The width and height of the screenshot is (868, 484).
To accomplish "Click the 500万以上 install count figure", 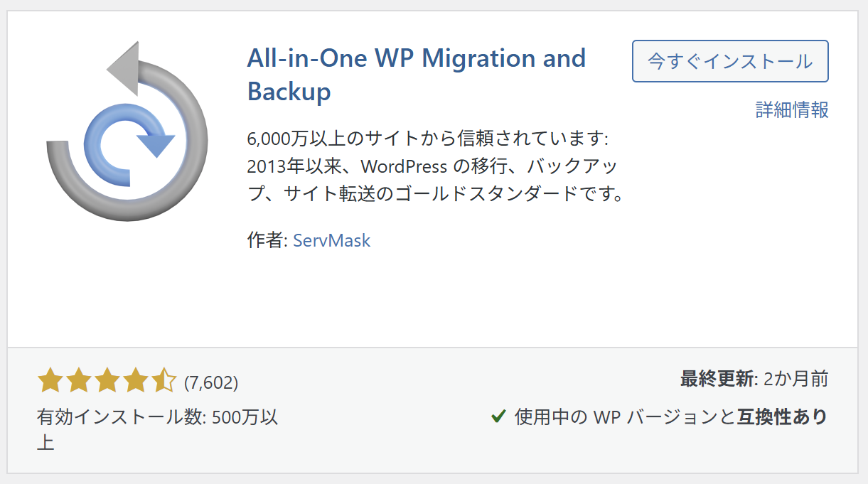I will point(245,419).
